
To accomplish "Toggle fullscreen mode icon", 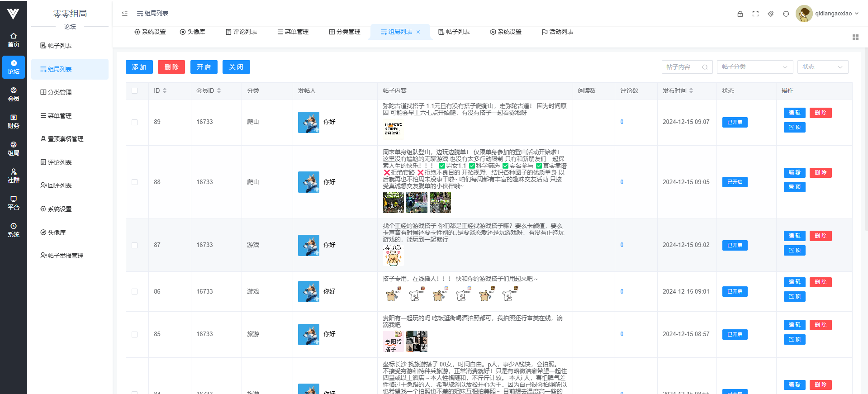I will 755,14.
